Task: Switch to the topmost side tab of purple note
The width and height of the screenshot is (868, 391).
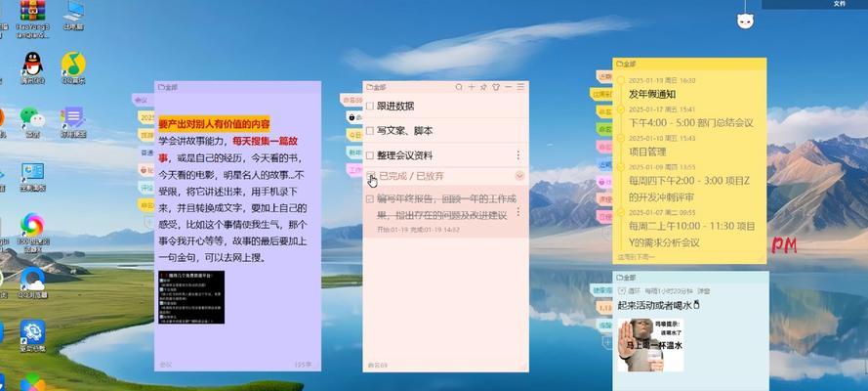Action: (x=143, y=101)
